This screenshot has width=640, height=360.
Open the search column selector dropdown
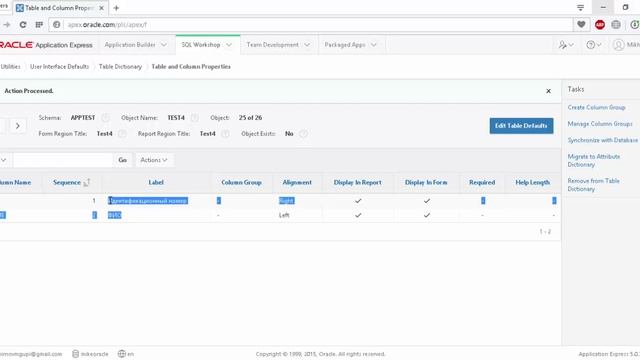tap(4, 160)
